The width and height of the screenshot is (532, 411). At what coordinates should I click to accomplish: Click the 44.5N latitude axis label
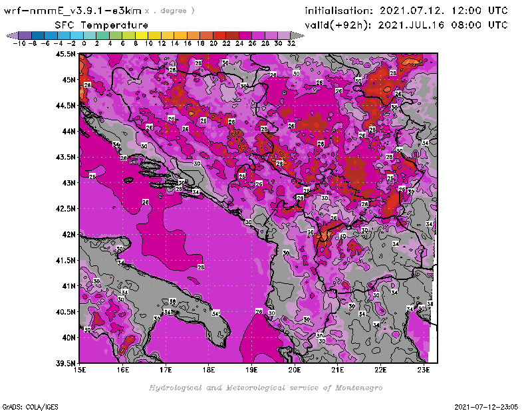(66, 106)
